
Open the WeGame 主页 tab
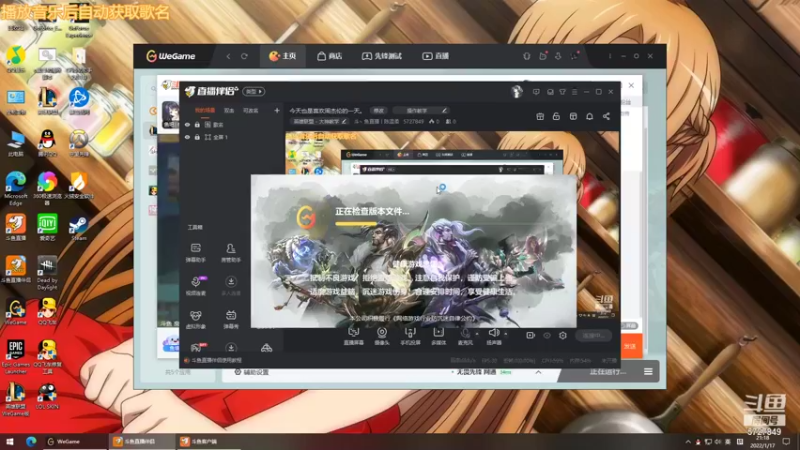(283, 56)
